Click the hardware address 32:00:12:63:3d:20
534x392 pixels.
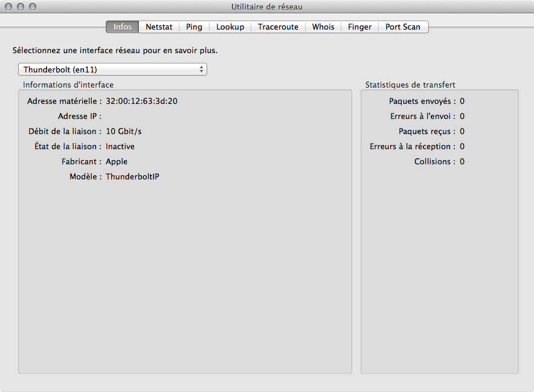pyautogui.click(x=141, y=101)
